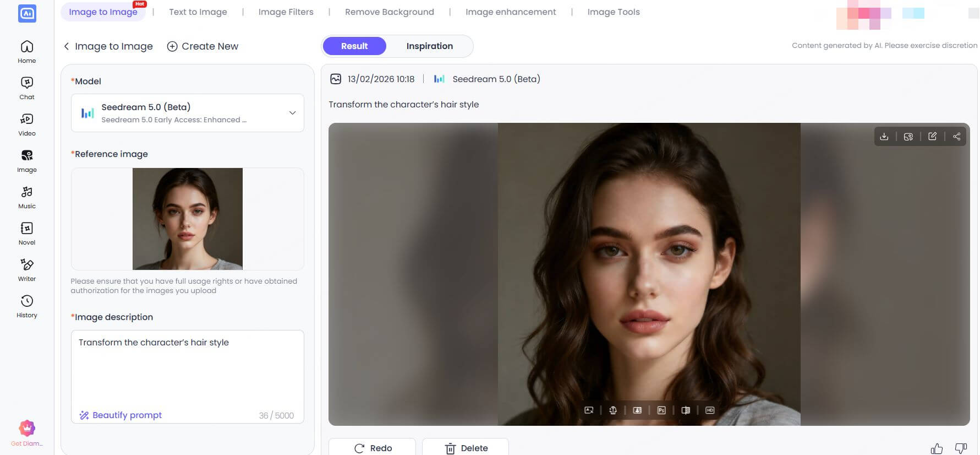Switch to the Inspiration view
The width and height of the screenshot is (980, 455).
coord(430,46)
